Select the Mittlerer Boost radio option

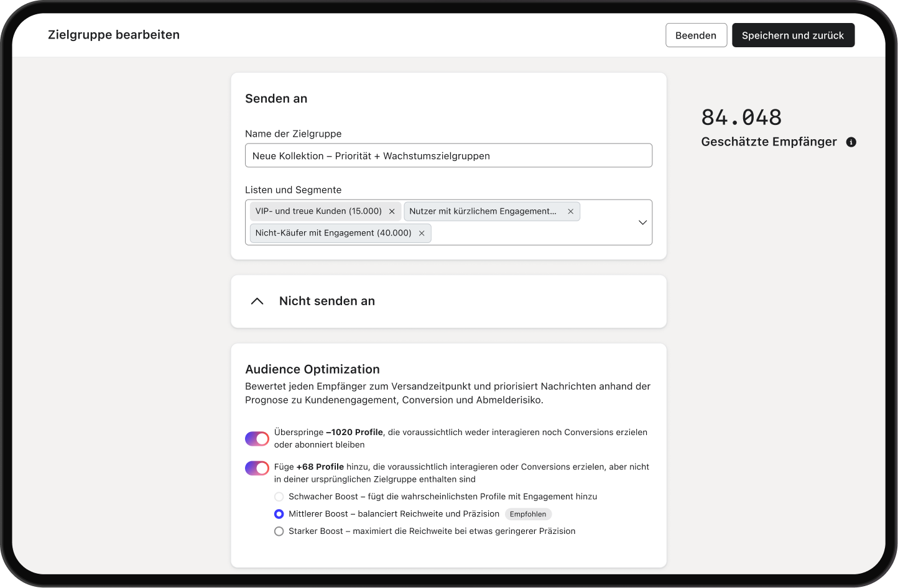tap(279, 514)
